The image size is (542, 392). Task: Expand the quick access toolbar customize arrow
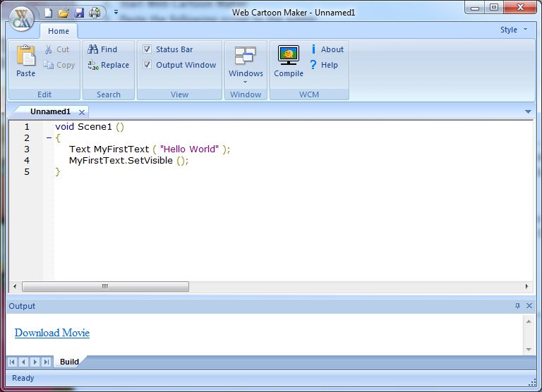coord(116,12)
